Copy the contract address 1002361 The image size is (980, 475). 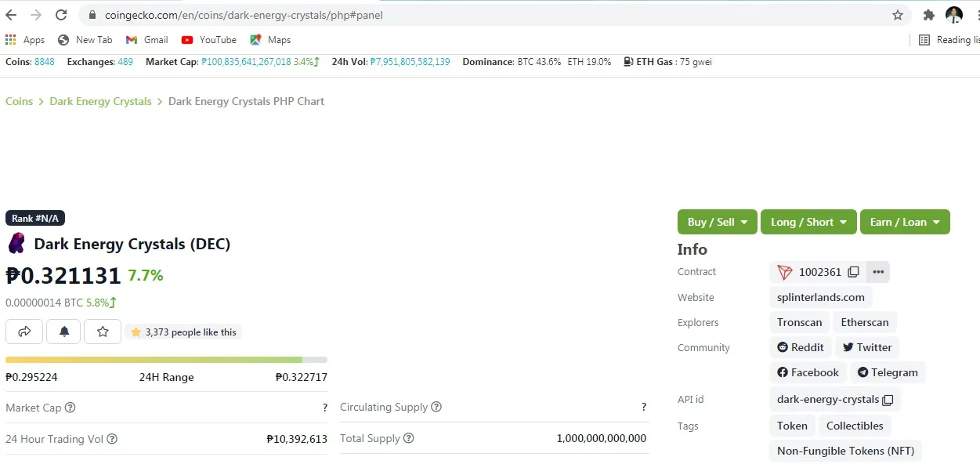pos(854,272)
